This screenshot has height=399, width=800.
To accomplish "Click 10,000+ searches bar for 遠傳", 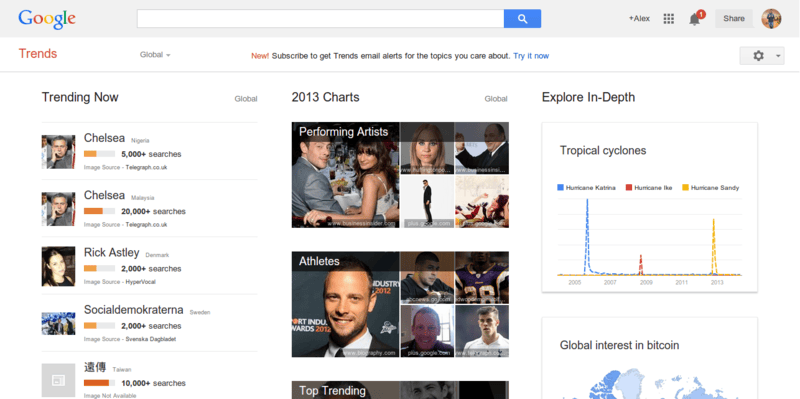I will tap(99, 383).
